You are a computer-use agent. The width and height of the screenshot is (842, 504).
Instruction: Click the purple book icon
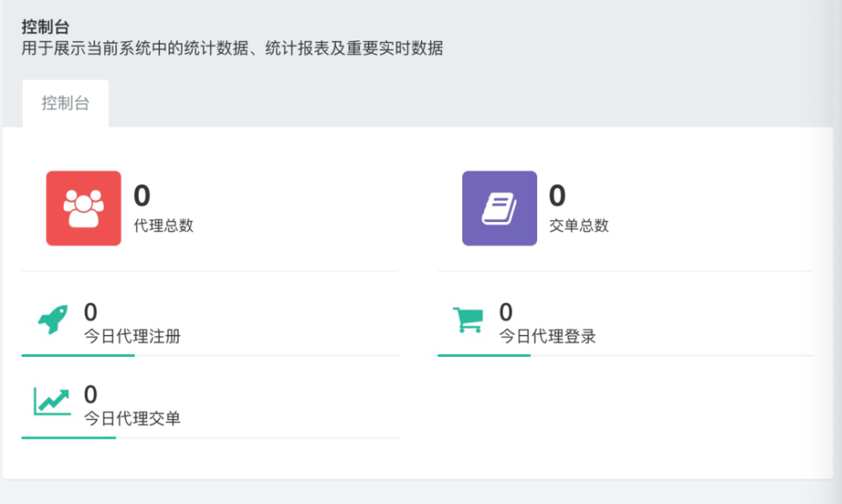point(499,209)
